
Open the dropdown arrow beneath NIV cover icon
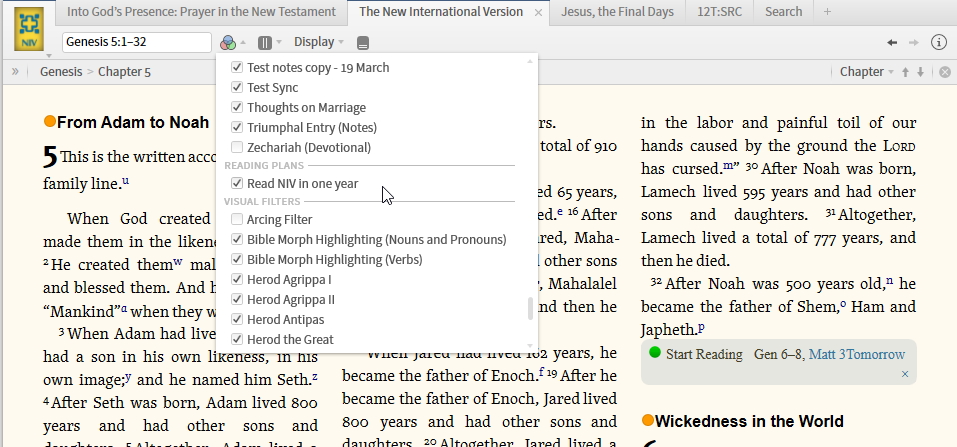(49, 56)
